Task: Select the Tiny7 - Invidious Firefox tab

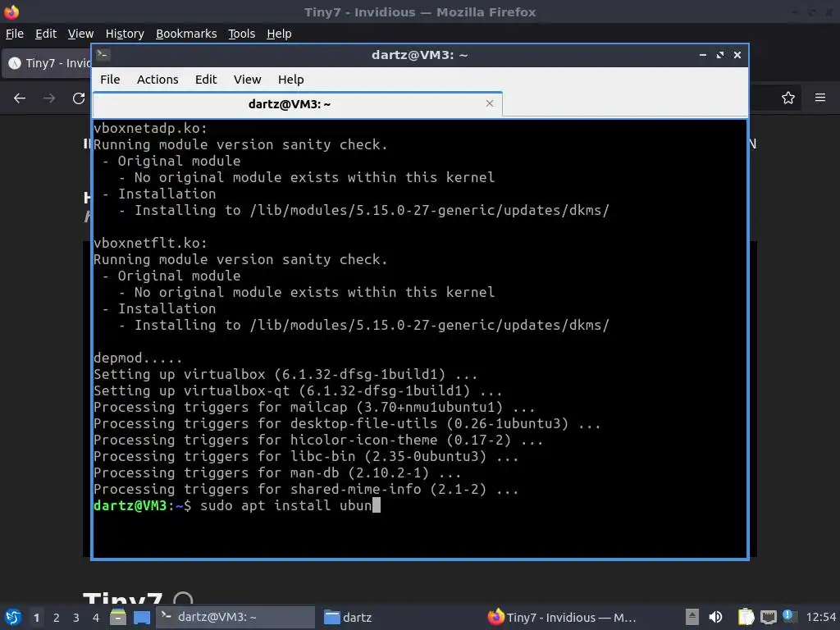Action: (x=48, y=63)
